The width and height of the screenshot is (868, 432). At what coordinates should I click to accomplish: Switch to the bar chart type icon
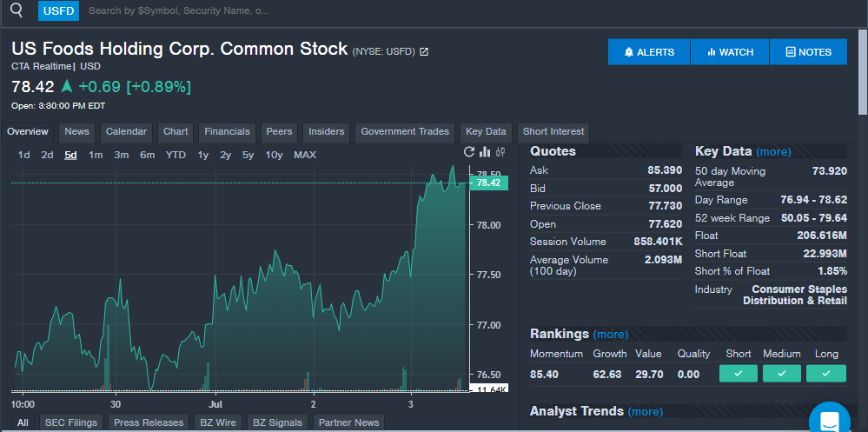point(485,152)
